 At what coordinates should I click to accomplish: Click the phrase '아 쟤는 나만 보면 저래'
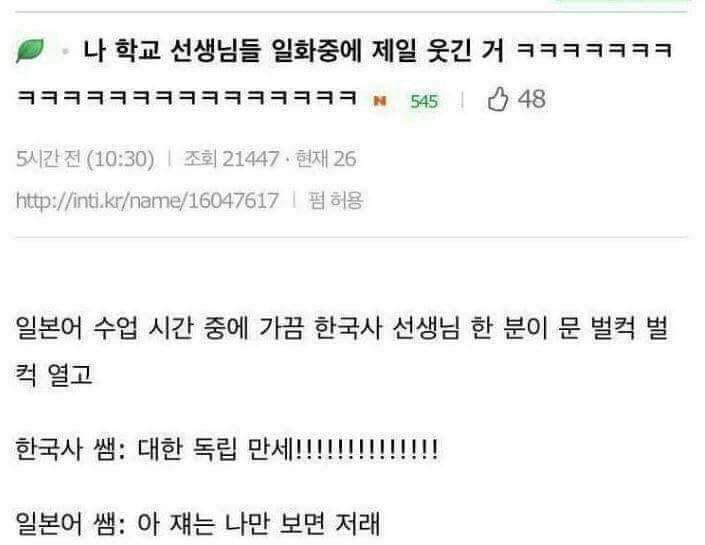259,523
